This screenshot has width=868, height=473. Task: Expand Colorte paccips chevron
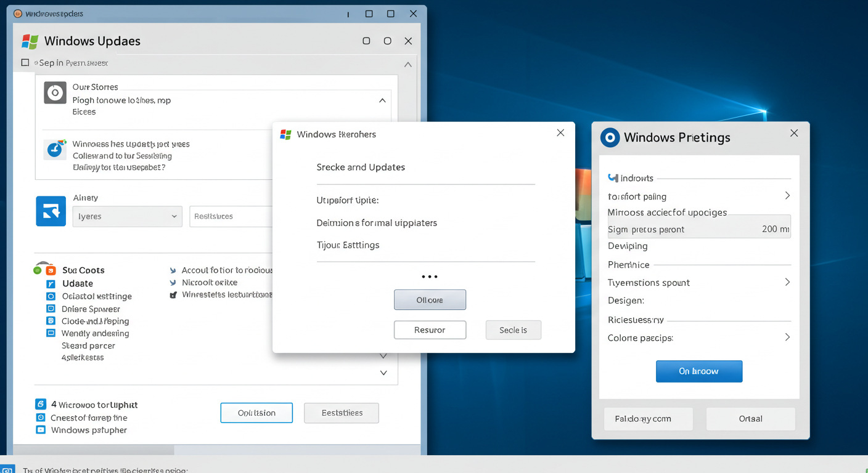coord(787,338)
